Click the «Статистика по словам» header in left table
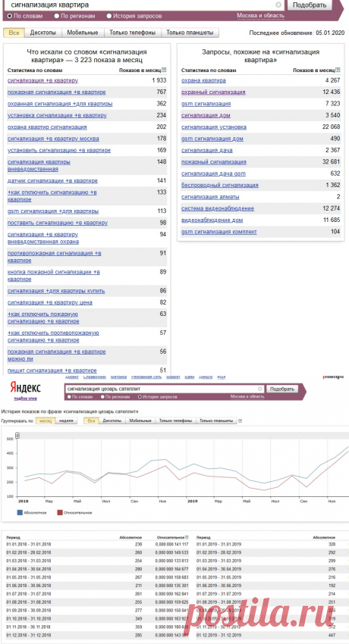Viewport: 349px width, 644px height. 36,70
